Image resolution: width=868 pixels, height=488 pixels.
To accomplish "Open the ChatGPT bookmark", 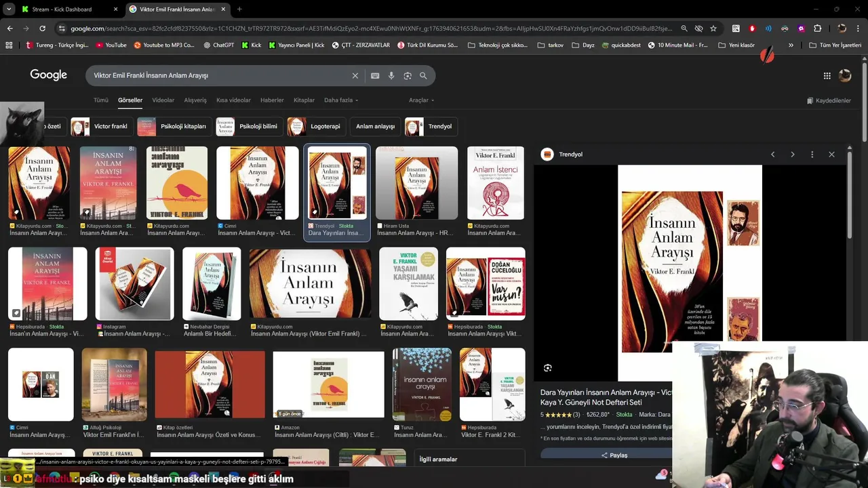I will (218, 45).
